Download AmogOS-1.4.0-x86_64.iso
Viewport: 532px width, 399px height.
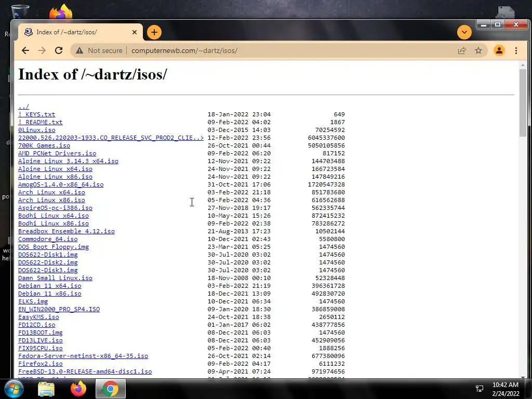coord(61,184)
